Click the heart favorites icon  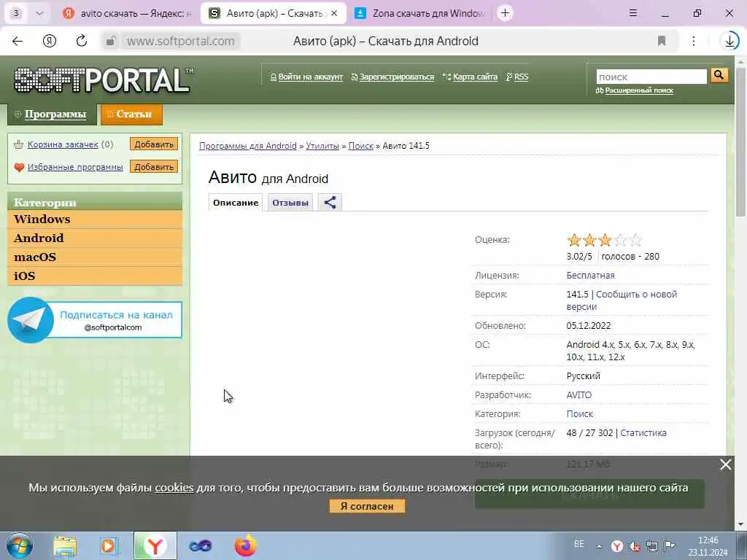coord(19,167)
